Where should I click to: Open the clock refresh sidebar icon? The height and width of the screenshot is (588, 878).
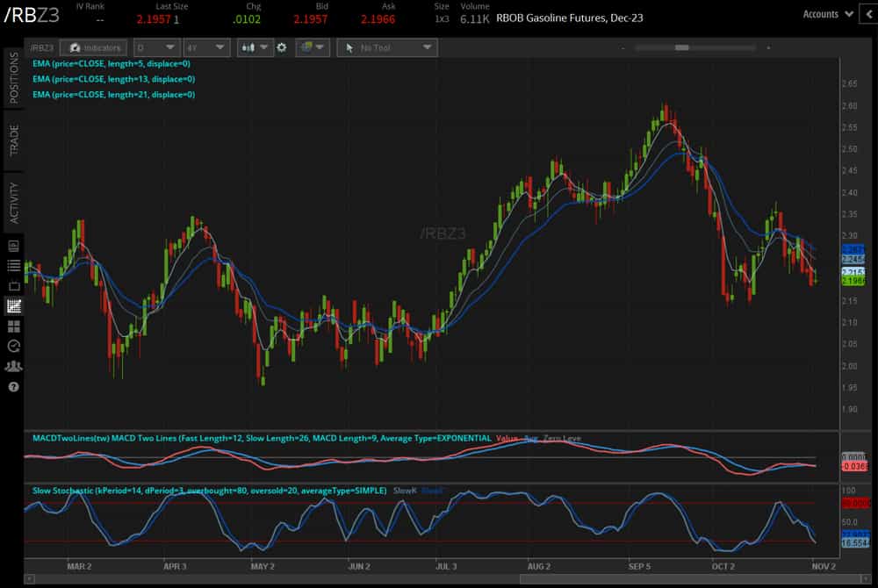(x=14, y=347)
